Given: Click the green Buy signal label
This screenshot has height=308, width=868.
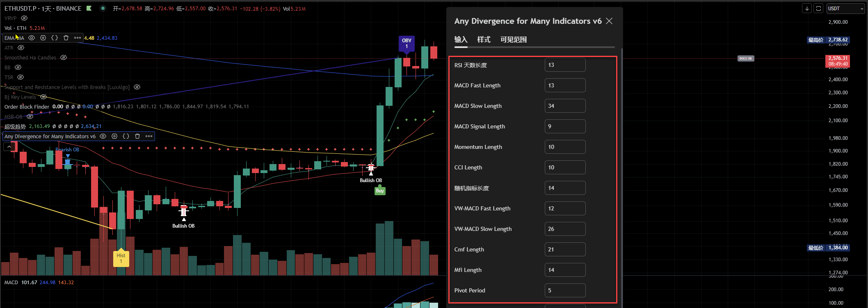Looking at the screenshot, I should [x=380, y=191].
